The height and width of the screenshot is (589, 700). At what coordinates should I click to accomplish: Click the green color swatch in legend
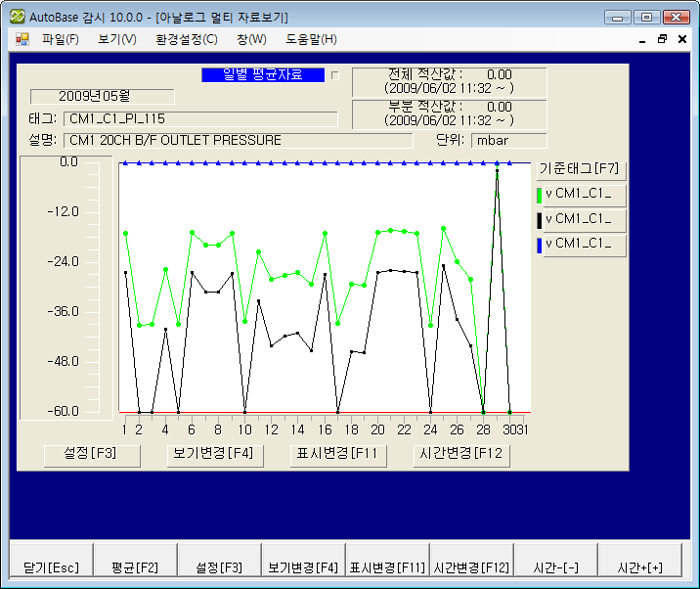coord(540,196)
